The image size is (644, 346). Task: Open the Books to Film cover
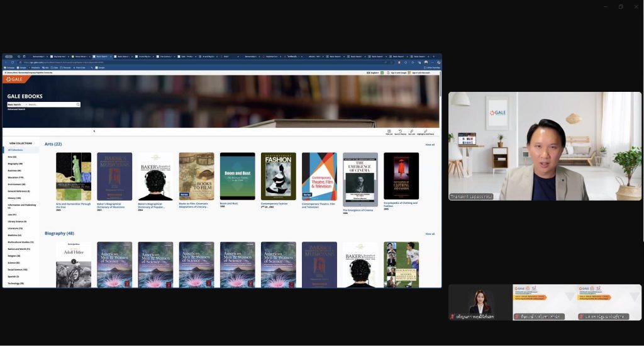pyautogui.click(x=196, y=176)
